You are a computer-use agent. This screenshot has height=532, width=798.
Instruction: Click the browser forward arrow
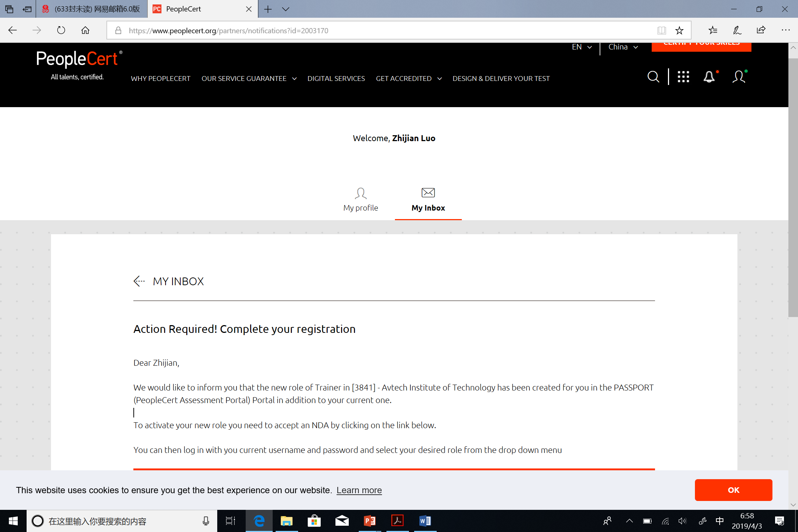37,30
